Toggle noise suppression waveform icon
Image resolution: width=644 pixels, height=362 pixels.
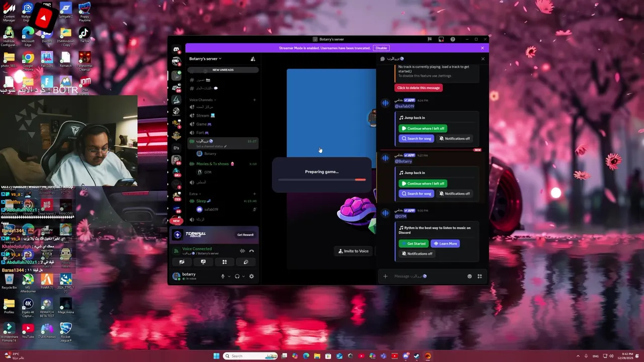pos(242,251)
